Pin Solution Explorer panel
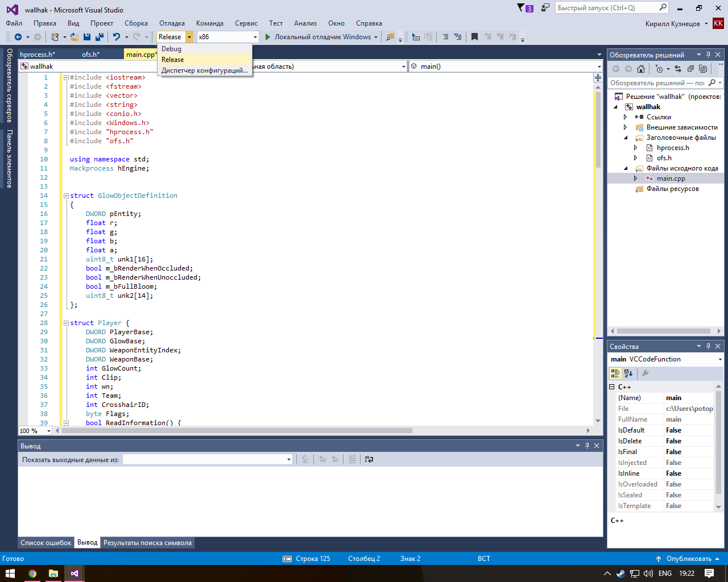728x582 pixels. pos(708,55)
